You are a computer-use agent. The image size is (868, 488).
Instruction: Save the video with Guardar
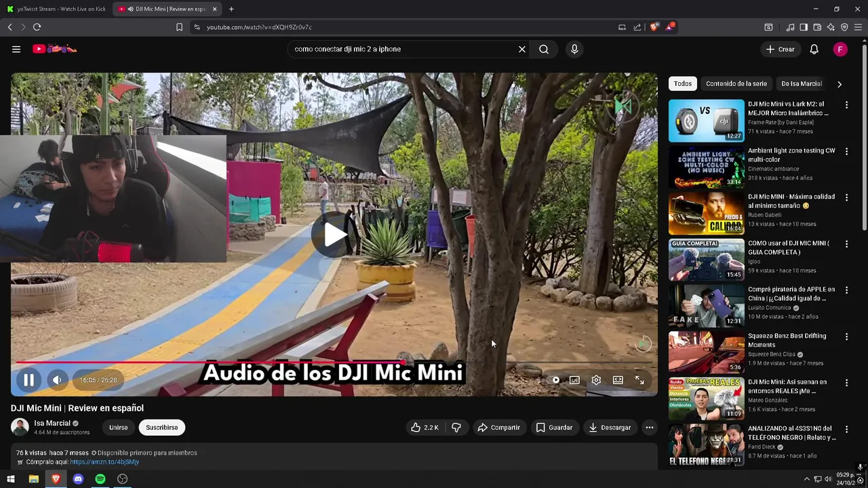554,428
